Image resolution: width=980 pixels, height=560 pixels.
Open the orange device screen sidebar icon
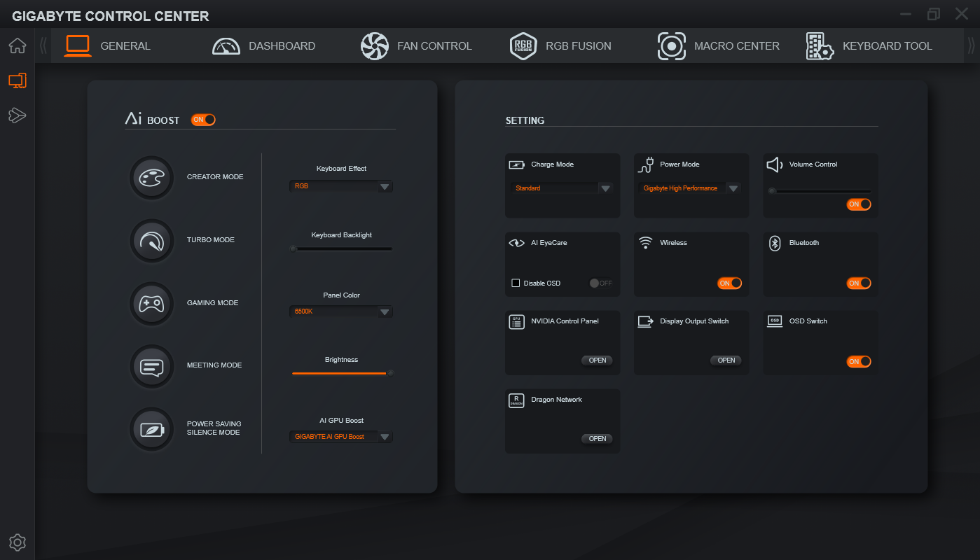[x=18, y=80]
